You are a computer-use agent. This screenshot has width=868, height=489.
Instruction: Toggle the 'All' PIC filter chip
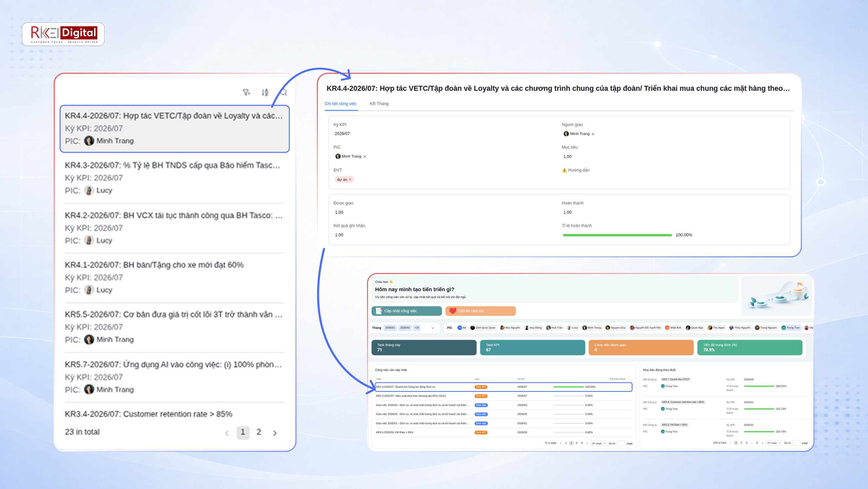[x=462, y=327]
